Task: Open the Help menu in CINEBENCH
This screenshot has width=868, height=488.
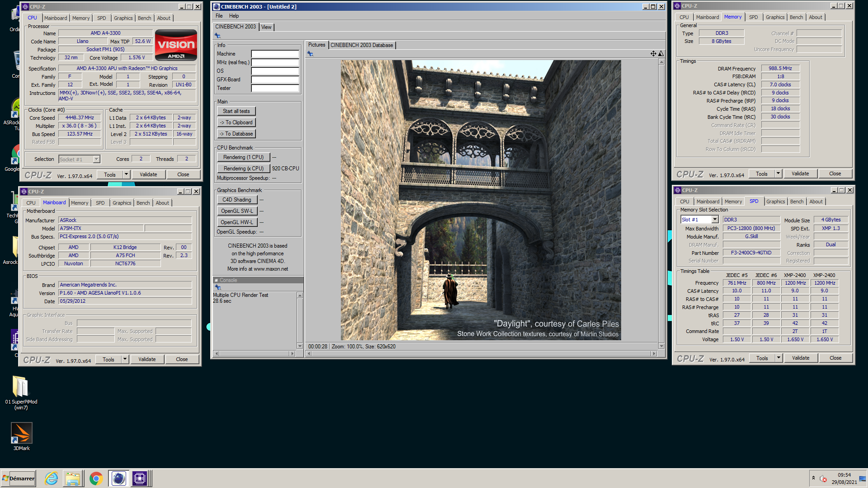Action: pos(234,16)
